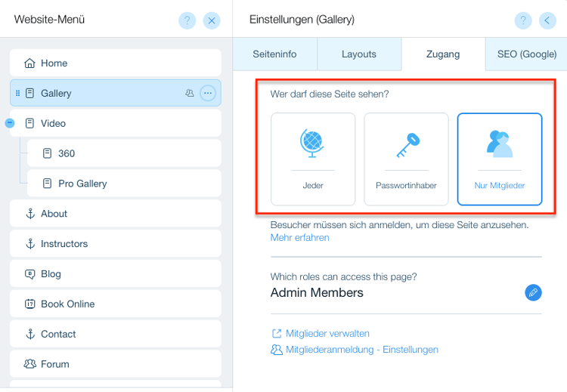Open Mitgliederanmeldung - Einstellungen link

[x=361, y=350]
